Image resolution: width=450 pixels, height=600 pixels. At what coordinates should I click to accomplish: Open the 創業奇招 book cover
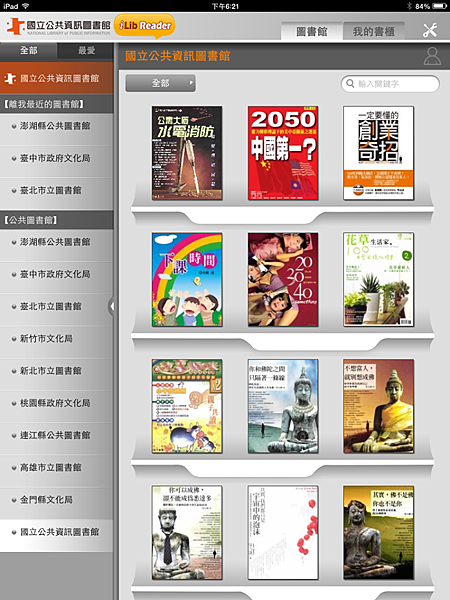click(378, 153)
